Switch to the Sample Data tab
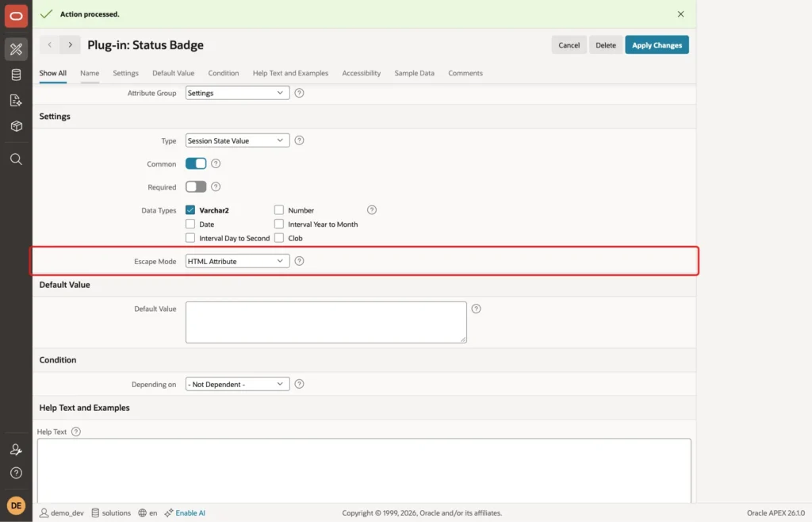812x522 pixels. [414, 73]
